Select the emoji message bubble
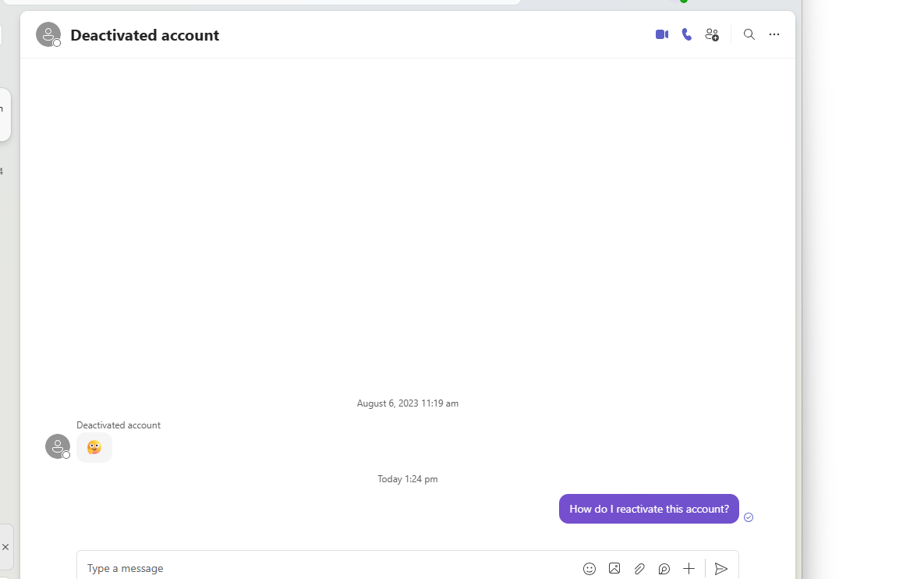This screenshot has height=579, width=924. pos(94,448)
